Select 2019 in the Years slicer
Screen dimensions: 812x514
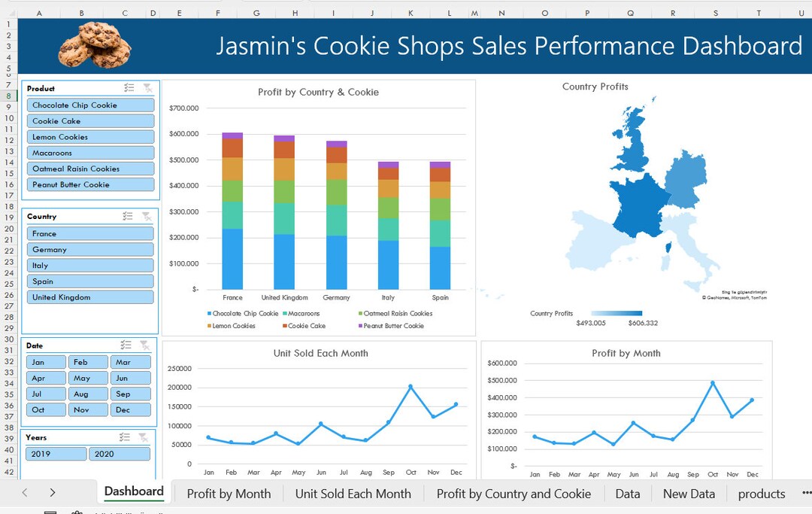(56, 453)
